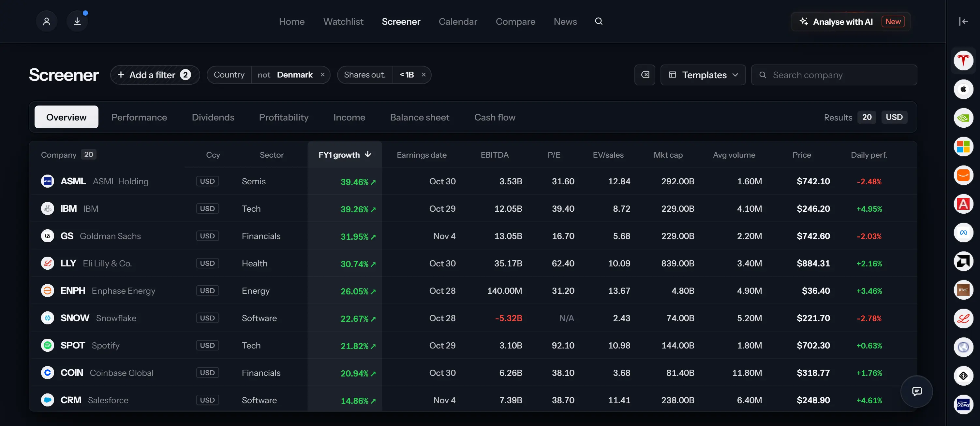Select the Apple logo in sidebar

point(963,89)
